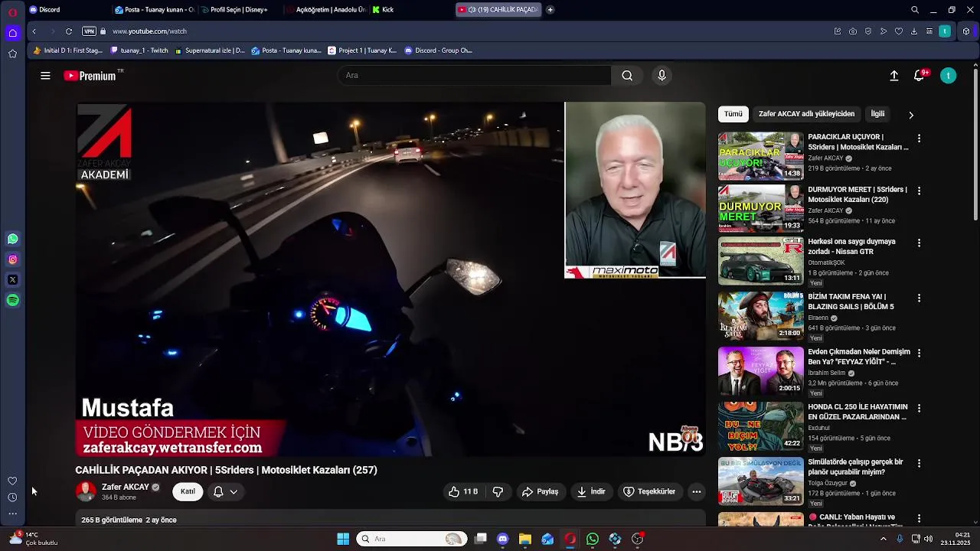The image size is (980, 551).
Task: Start voice search with the microphone
Action: pos(662,75)
